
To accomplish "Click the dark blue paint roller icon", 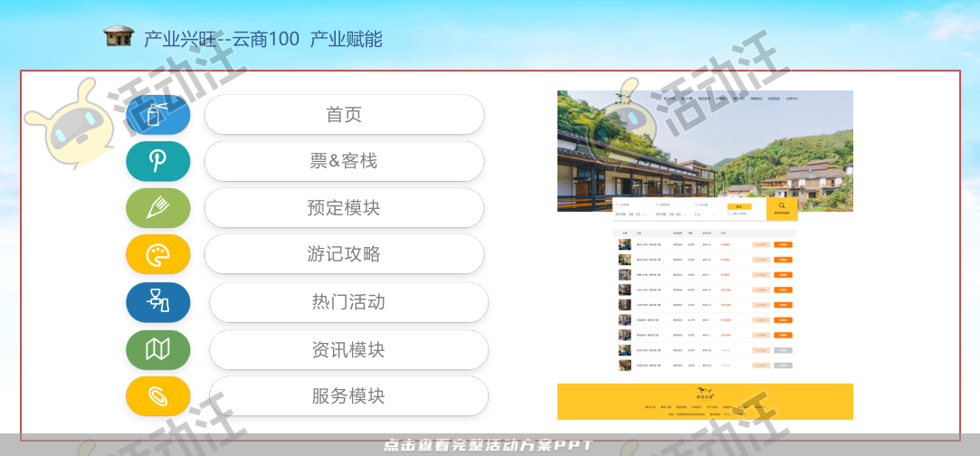I will point(157,301).
